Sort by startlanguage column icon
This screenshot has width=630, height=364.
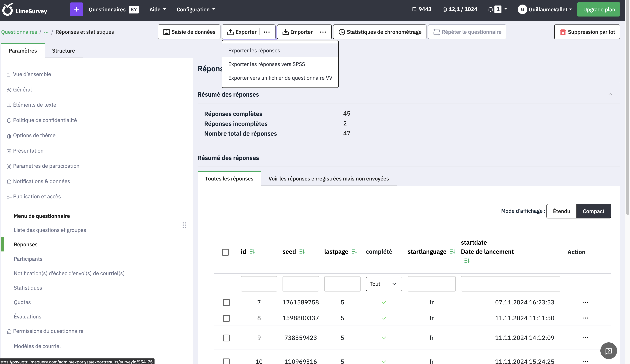point(452,252)
